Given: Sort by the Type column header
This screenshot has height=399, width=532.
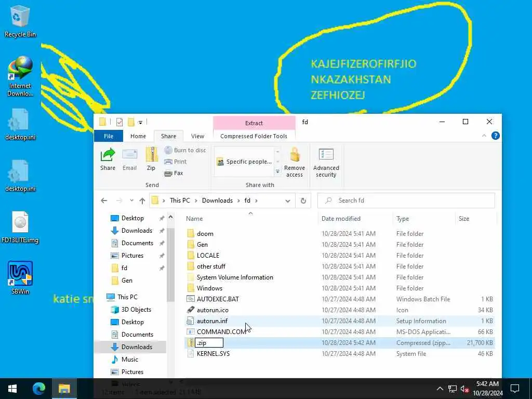Looking at the screenshot, I should point(403,219).
